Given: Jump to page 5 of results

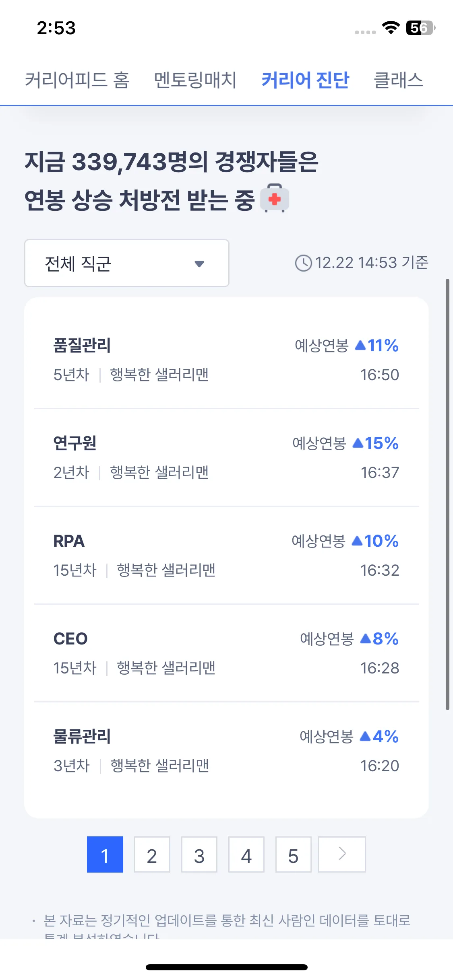Looking at the screenshot, I should 293,854.
